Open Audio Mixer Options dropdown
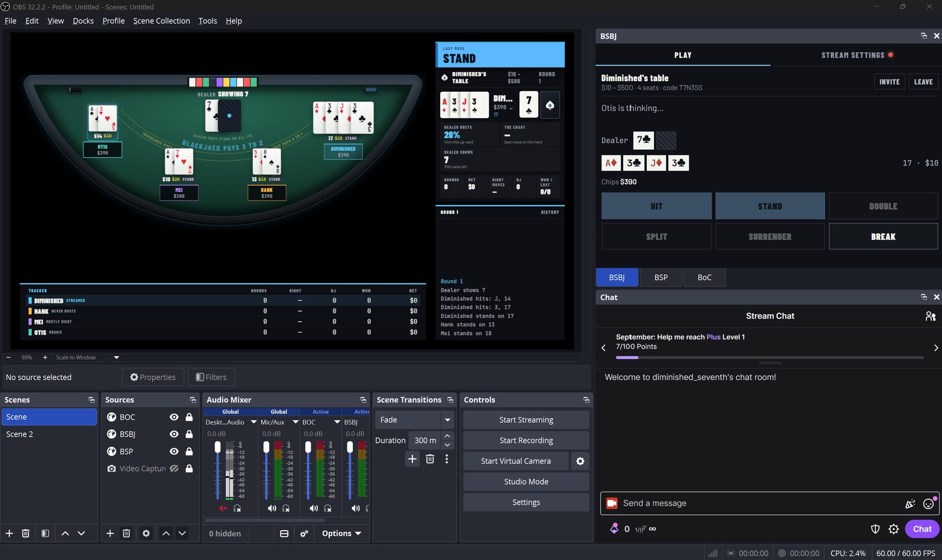This screenshot has height=560, width=942. pos(342,533)
